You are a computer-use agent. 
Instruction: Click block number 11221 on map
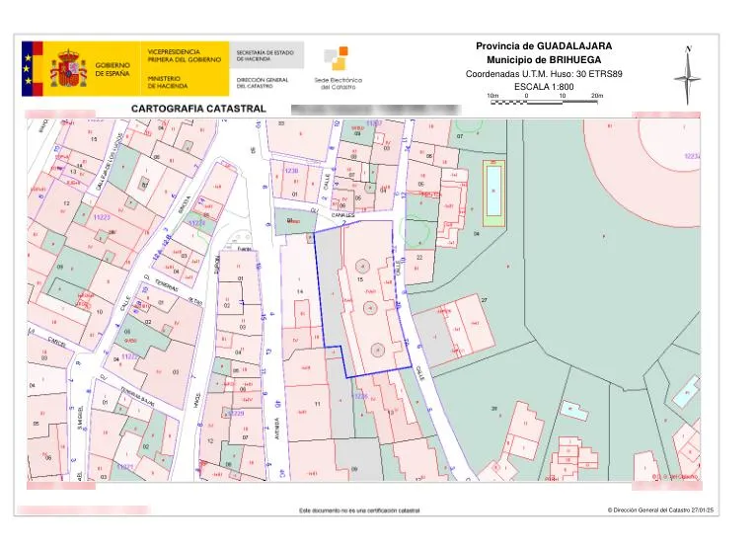[125, 467]
